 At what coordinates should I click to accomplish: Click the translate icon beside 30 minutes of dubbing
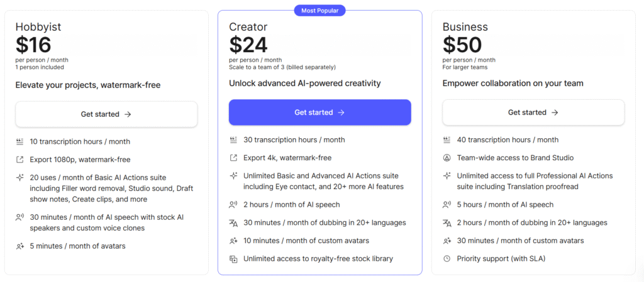pyautogui.click(x=233, y=223)
